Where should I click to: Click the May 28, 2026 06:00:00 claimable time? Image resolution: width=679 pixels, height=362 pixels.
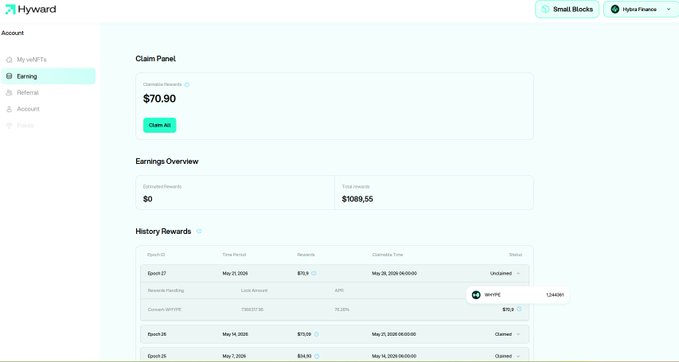coord(394,274)
